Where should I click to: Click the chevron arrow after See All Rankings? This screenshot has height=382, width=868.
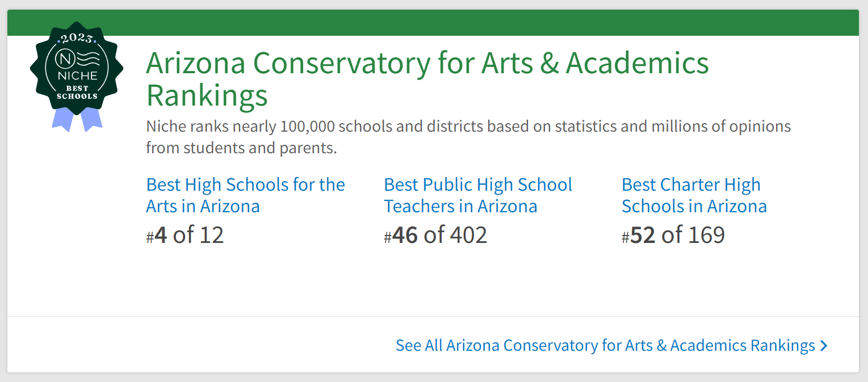coord(824,346)
